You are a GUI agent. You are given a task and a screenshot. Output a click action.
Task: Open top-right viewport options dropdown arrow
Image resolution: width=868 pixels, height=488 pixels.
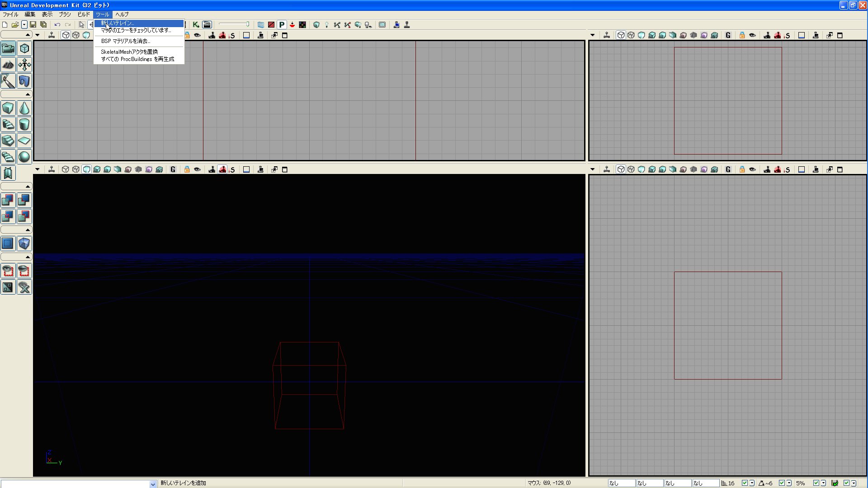click(593, 35)
